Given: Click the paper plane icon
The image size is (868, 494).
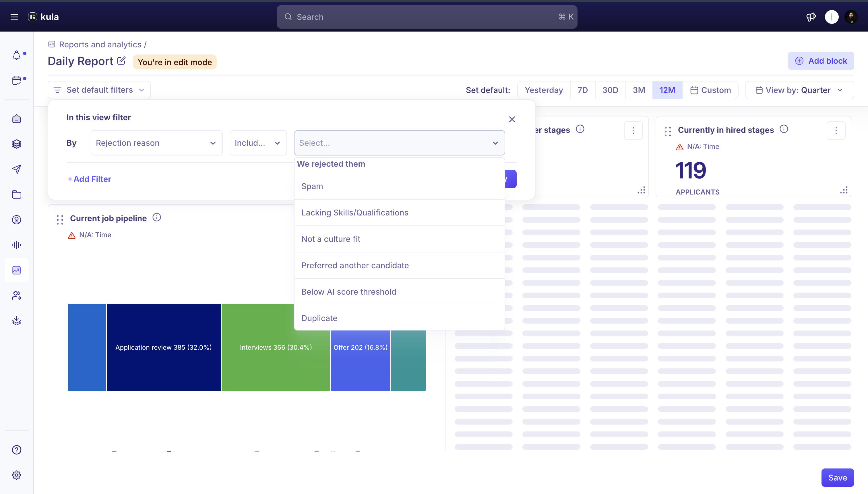Looking at the screenshot, I should click(17, 169).
